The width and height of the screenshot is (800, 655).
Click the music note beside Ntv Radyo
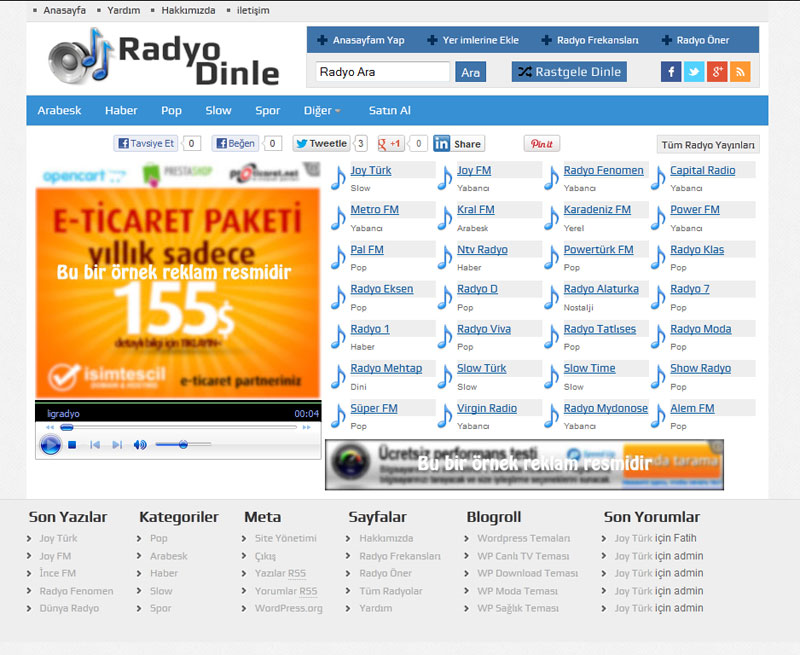click(x=444, y=258)
